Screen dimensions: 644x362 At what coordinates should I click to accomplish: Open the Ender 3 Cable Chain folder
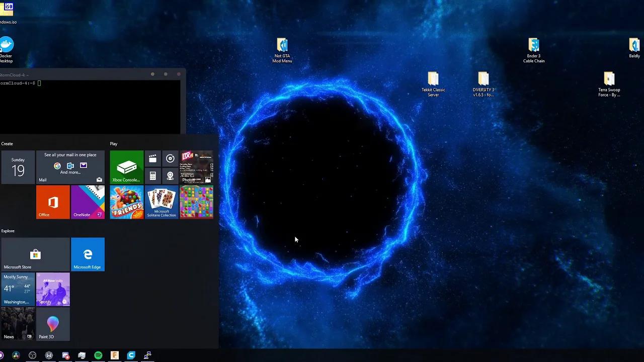click(x=534, y=45)
